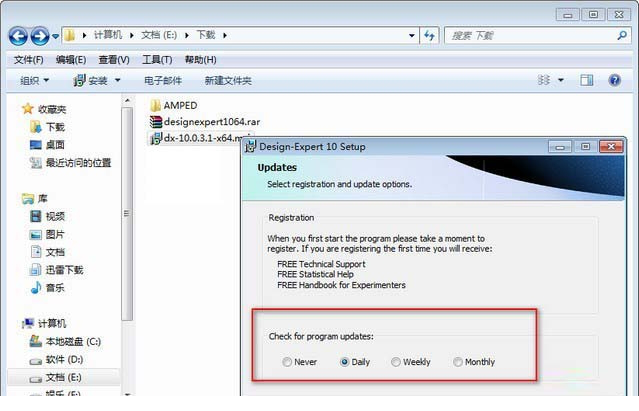This screenshot has height=411, width=639.
Task: Go forward with the blue Forward arrow
Action: point(40,36)
